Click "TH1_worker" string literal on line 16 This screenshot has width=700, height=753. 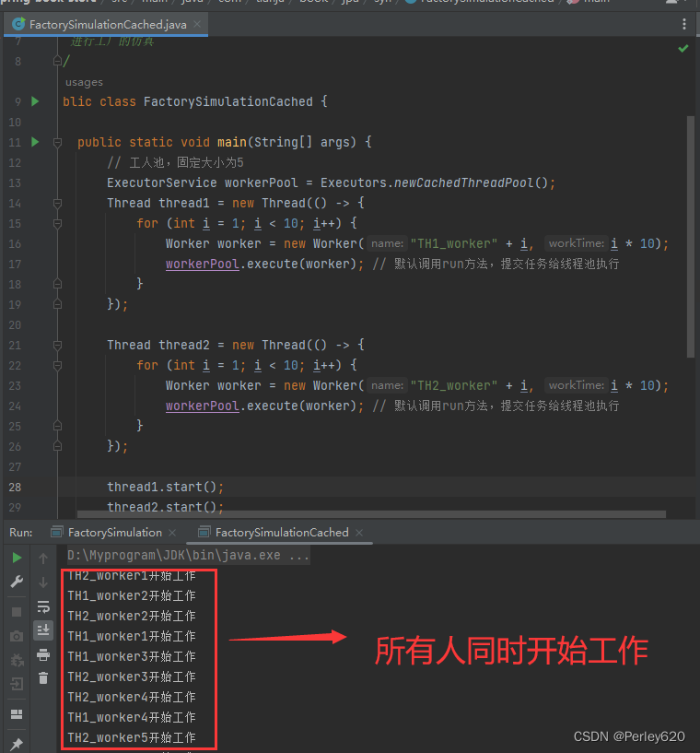click(453, 243)
